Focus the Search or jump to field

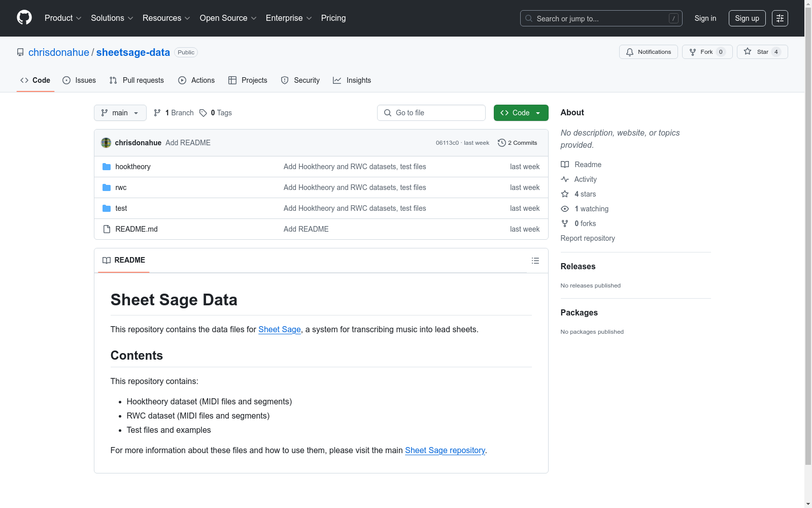pyautogui.click(x=601, y=18)
